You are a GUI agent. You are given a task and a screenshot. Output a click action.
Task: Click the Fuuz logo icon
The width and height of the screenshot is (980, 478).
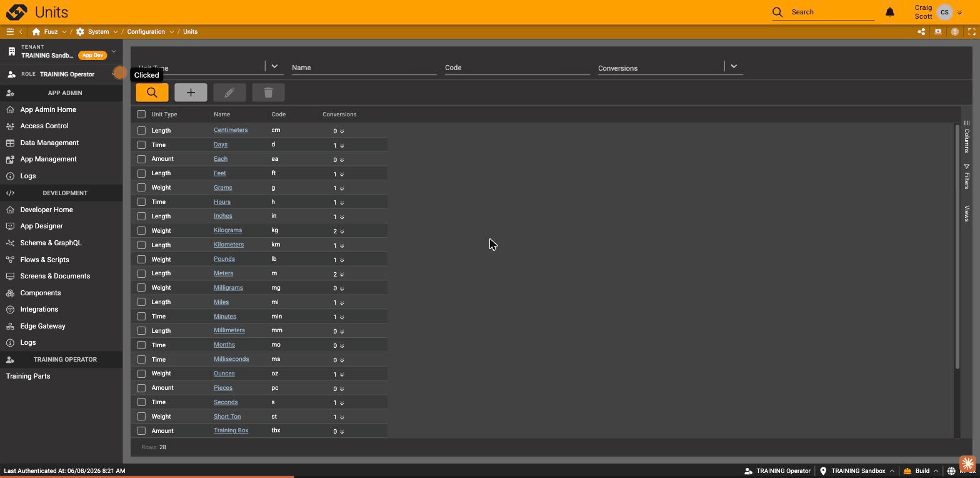(x=17, y=12)
